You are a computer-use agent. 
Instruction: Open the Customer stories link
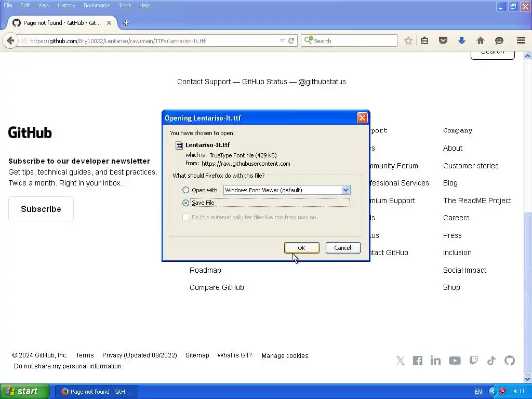[x=471, y=166]
